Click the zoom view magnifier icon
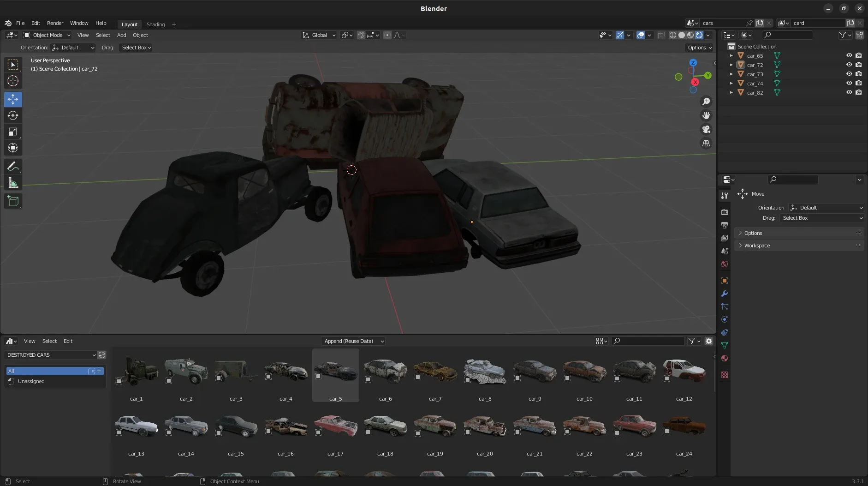The image size is (868, 486). (706, 102)
